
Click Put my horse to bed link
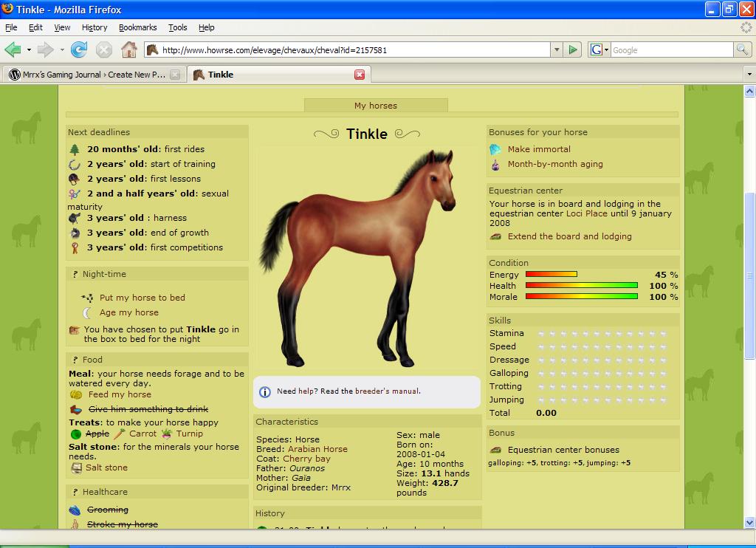coord(142,298)
